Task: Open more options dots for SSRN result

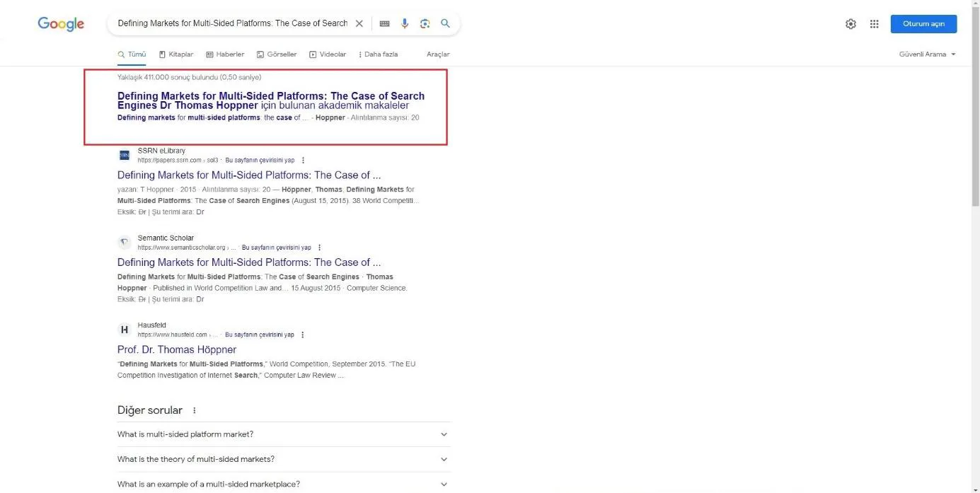Action: [x=304, y=161]
